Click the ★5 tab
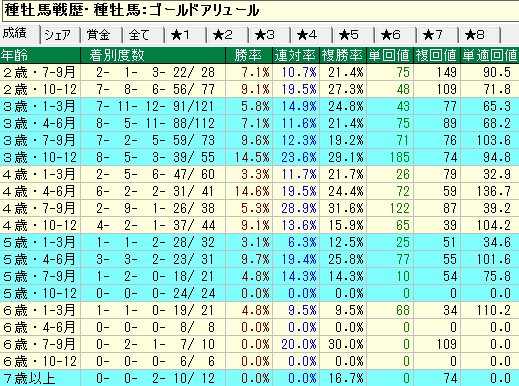 [354, 35]
